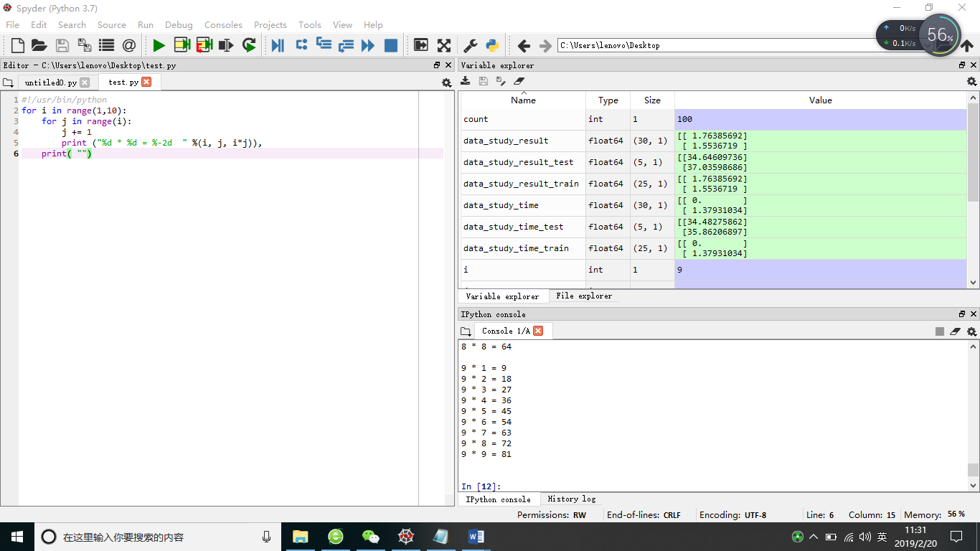Viewport: 980px width, 551px height.
Task: Step out of function debug icon
Action: pyautogui.click(x=346, y=45)
